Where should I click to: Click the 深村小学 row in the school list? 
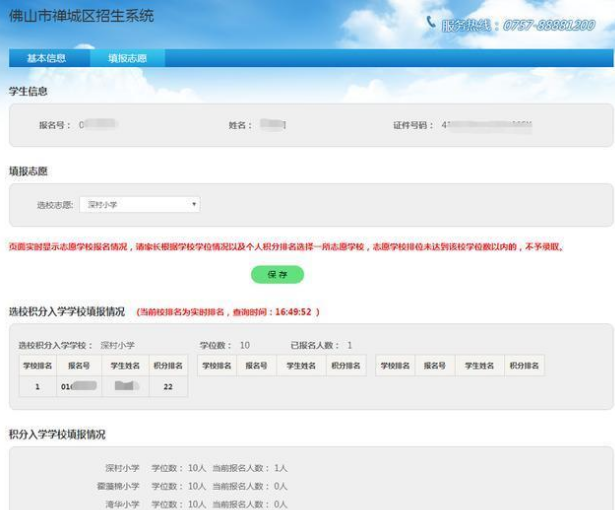(x=195, y=468)
